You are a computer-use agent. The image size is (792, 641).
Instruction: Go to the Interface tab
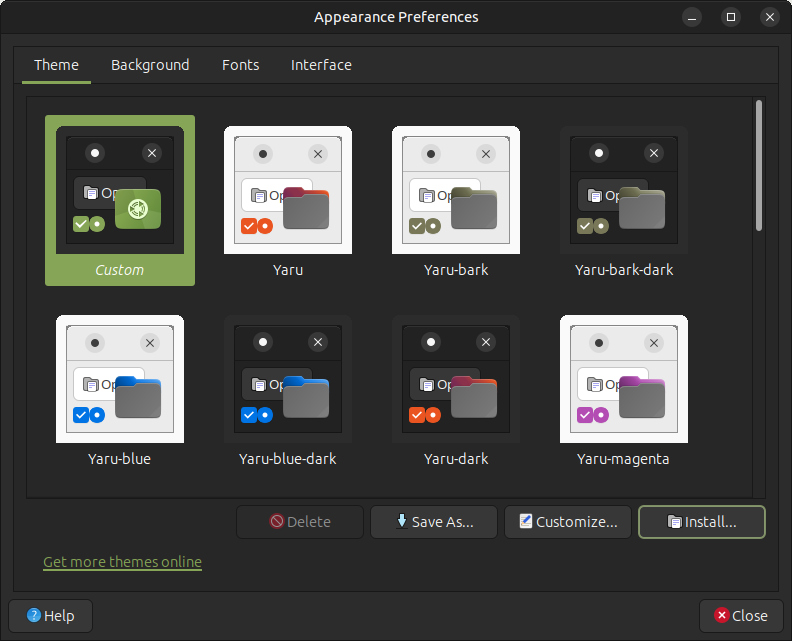click(x=321, y=65)
